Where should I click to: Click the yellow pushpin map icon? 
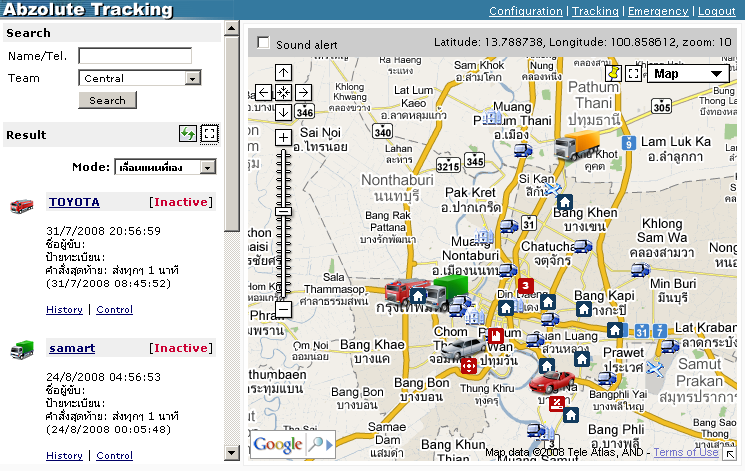click(x=614, y=73)
